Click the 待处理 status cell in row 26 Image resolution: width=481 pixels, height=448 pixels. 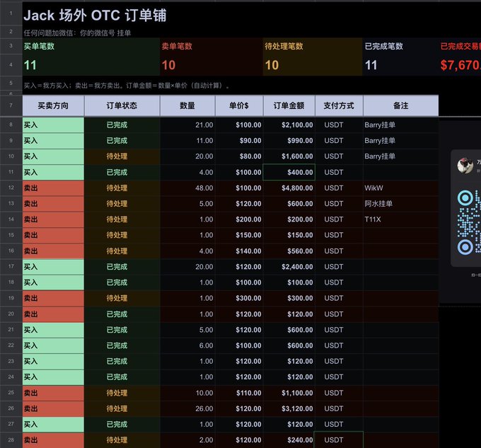(122, 408)
